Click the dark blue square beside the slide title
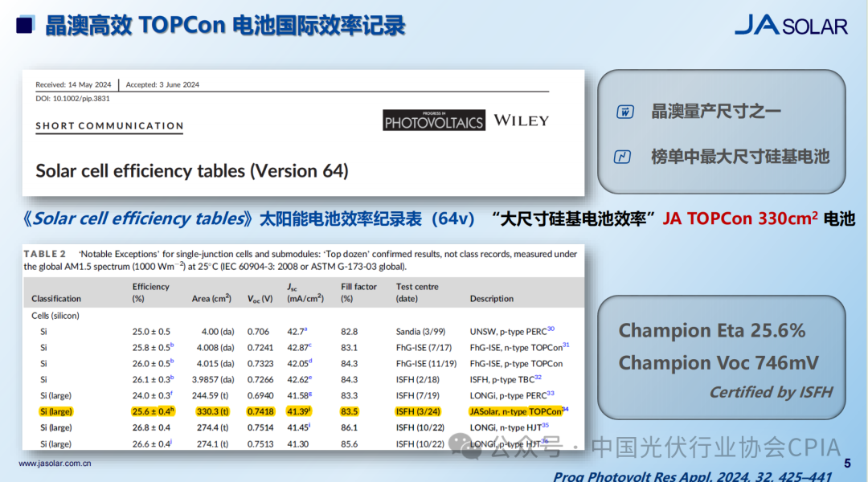The image size is (868, 482). pos(25,25)
